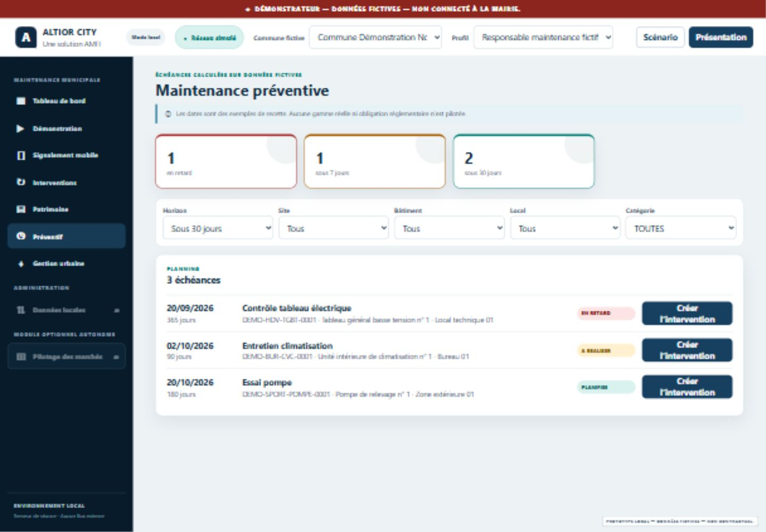
Task: Click the title Entretien climatisation
Action: [x=287, y=346]
